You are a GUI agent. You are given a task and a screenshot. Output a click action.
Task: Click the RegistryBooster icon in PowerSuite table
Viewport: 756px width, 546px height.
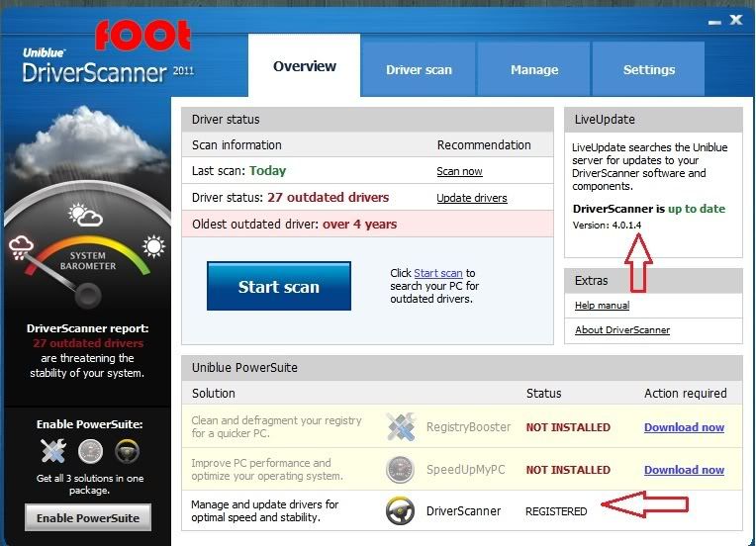click(400, 427)
